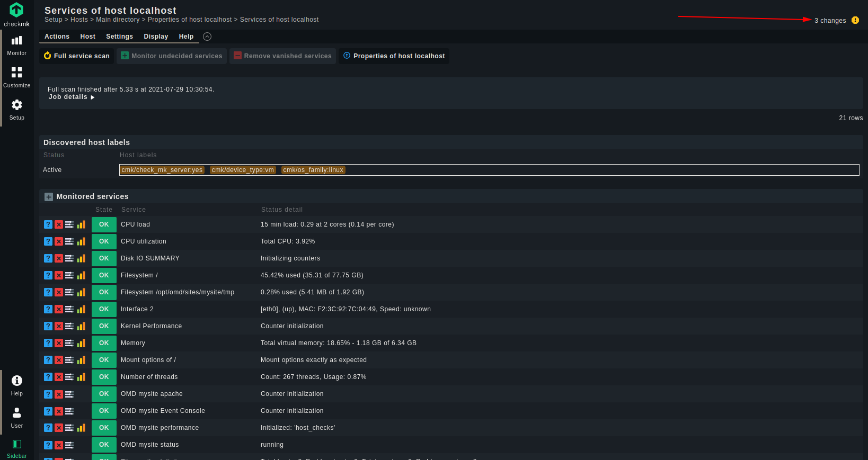Screen dimensions: 868x460
Task: Click 'OMD mysite Event Console' service name
Action: click(x=163, y=411)
